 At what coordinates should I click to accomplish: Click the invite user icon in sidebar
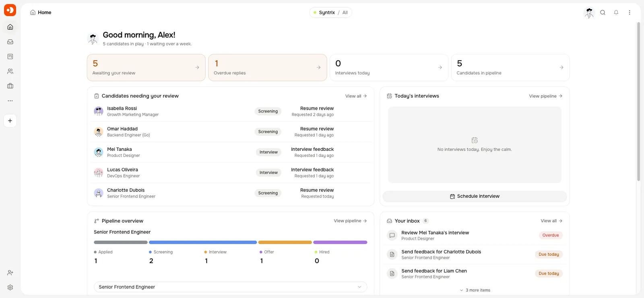10,273
